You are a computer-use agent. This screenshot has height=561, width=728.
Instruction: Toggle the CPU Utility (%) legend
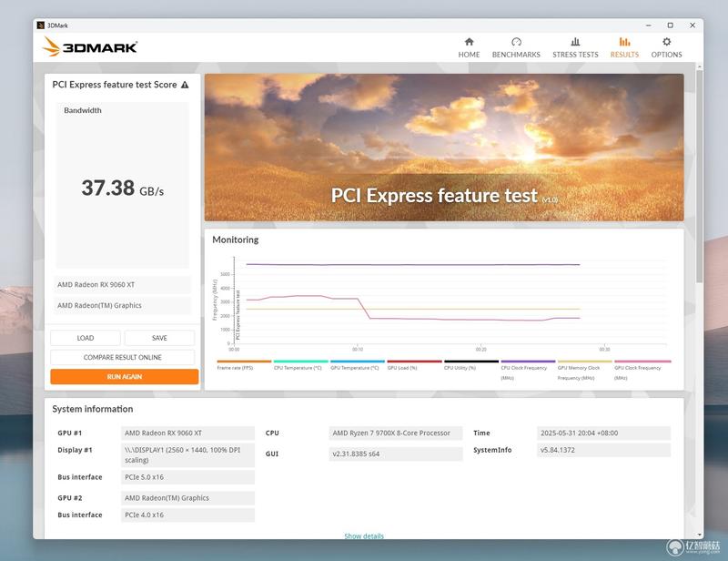tap(470, 365)
